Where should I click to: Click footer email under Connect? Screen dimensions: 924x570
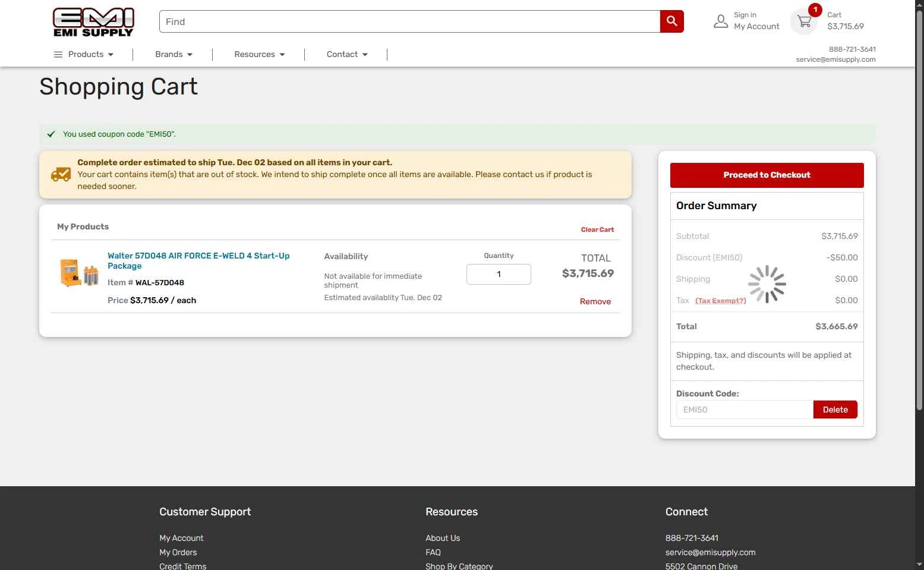[x=710, y=552]
